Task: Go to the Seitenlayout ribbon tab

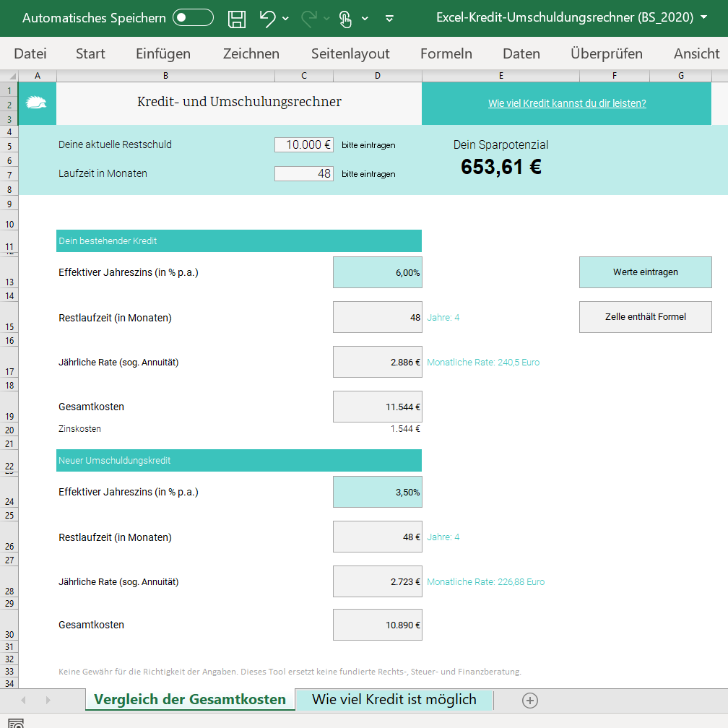Action: [x=350, y=53]
